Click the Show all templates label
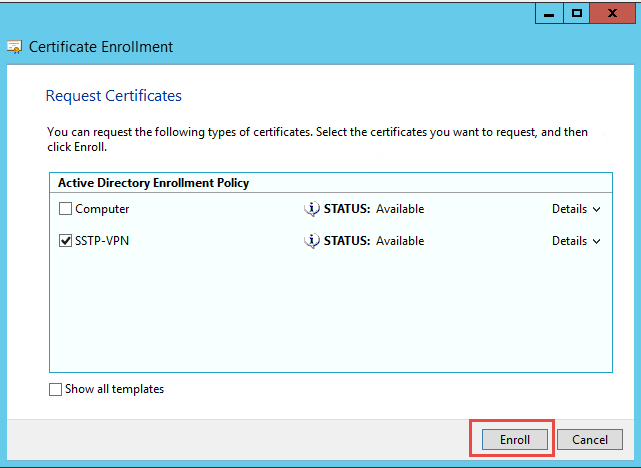 pyautogui.click(x=114, y=389)
